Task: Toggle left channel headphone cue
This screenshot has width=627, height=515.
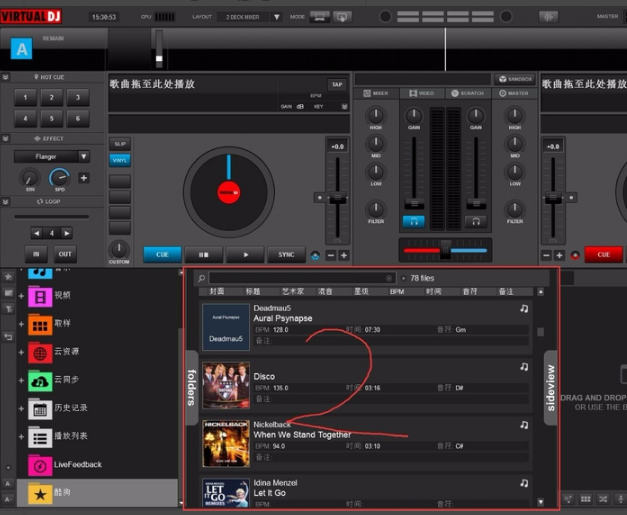Action: (x=414, y=222)
